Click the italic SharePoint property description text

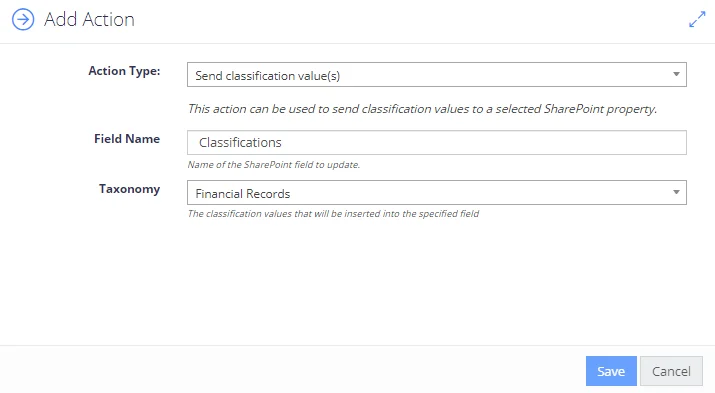pos(422,109)
